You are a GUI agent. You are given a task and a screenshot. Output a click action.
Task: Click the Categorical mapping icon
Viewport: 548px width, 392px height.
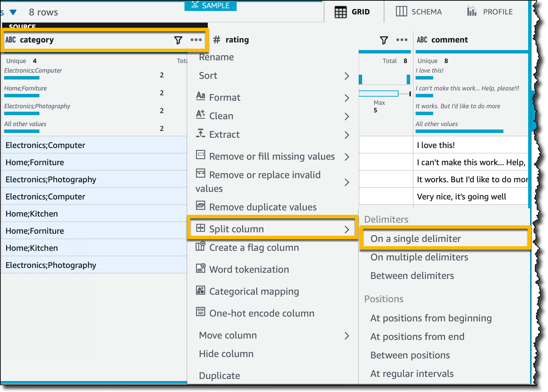click(201, 290)
